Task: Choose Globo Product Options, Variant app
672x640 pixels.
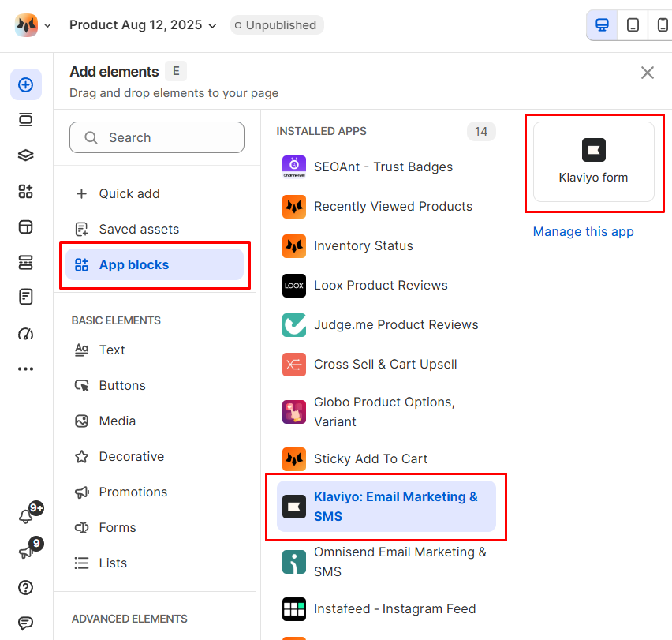Action: (x=386, y=411)
